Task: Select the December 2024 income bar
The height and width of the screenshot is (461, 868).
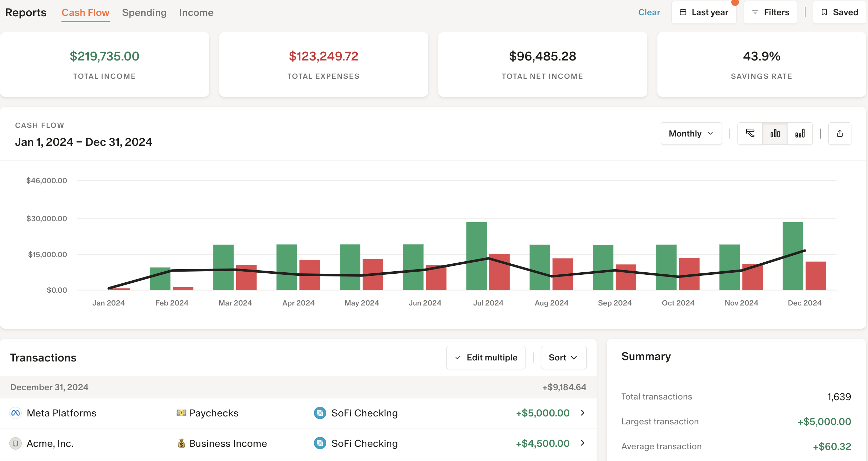Action: (793, 256)
